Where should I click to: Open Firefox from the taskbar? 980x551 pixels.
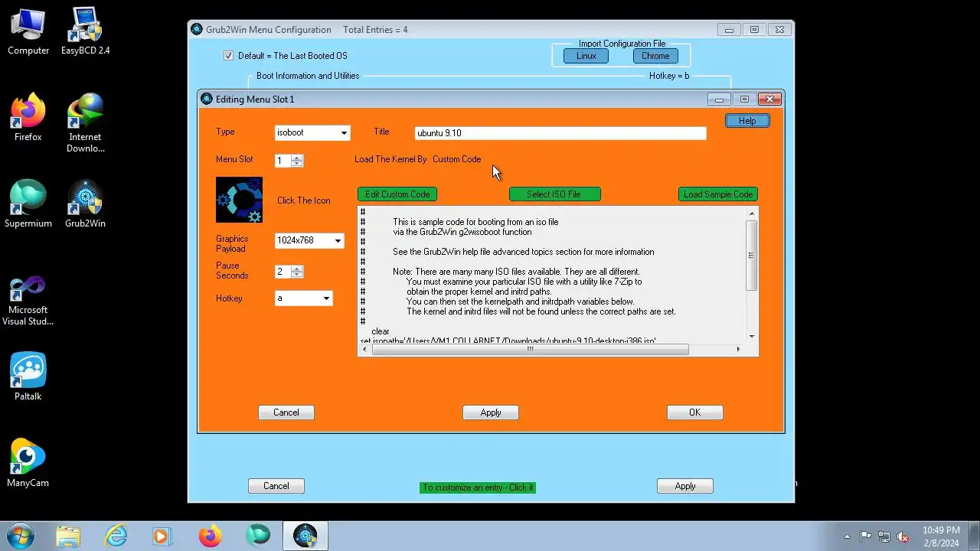tap(210, 536)
